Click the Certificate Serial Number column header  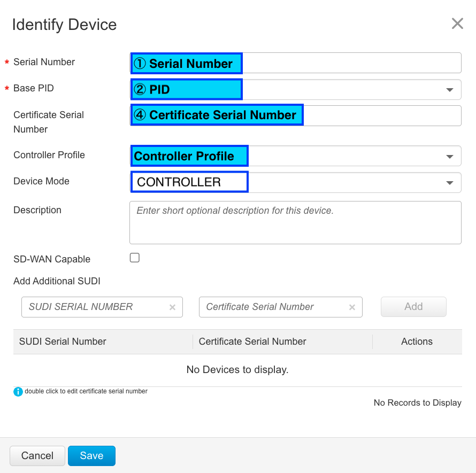pos(251,341)
